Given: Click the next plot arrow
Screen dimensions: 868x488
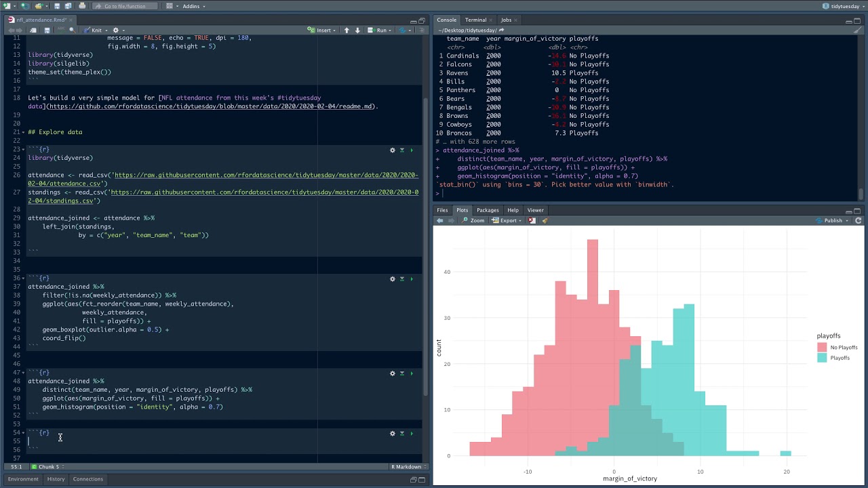Looking at the screenshot, I should [450, 220].
